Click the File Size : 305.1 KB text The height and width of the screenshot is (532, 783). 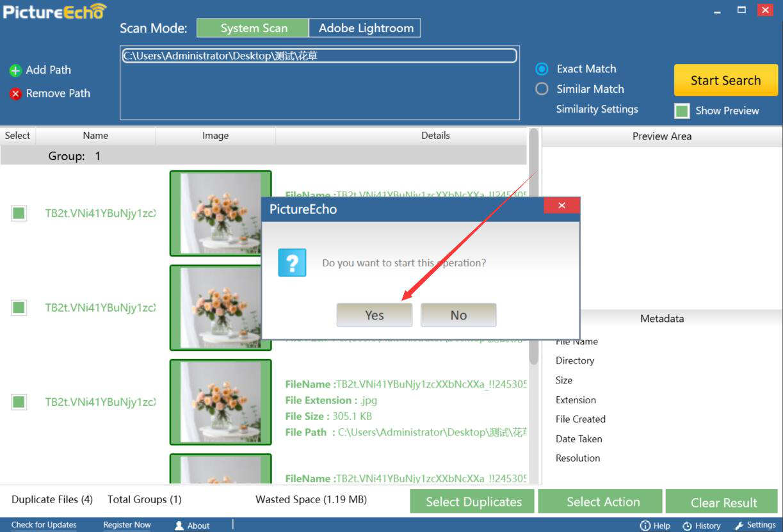[328, 416]
